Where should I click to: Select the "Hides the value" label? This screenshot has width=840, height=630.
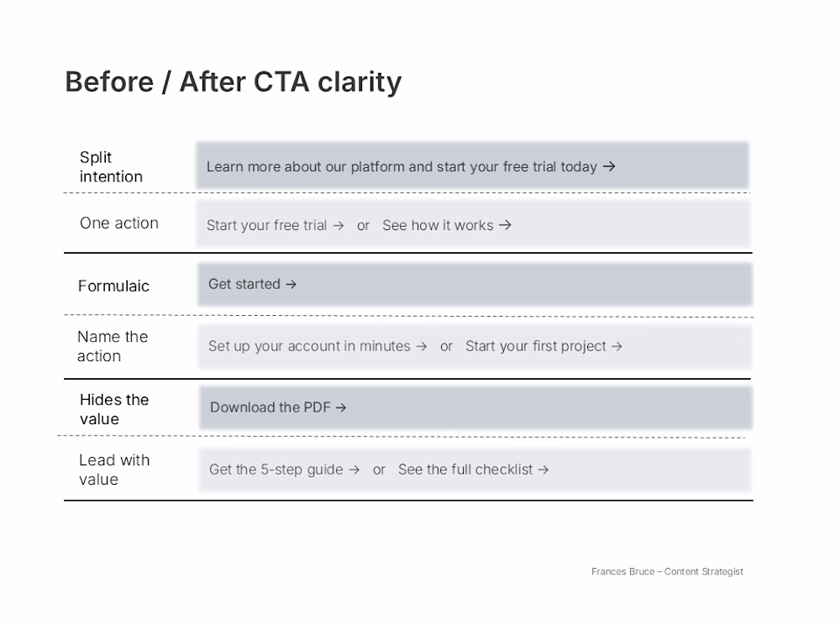[114, 409]
